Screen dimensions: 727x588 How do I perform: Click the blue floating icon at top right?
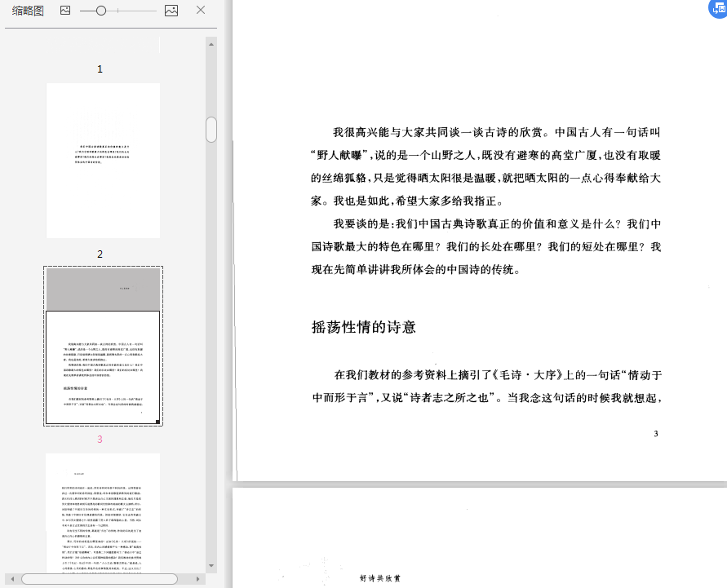pos(719,8)
